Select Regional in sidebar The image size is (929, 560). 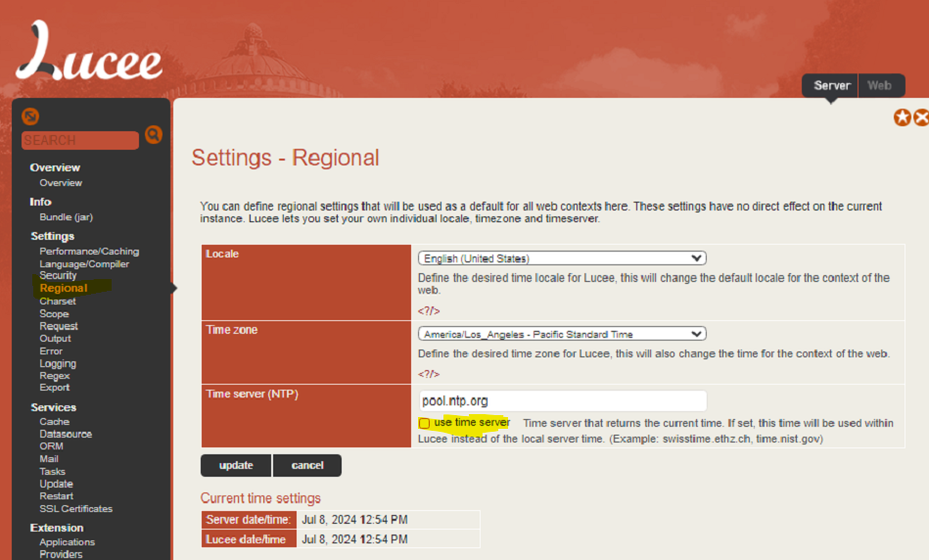[64, 288]
